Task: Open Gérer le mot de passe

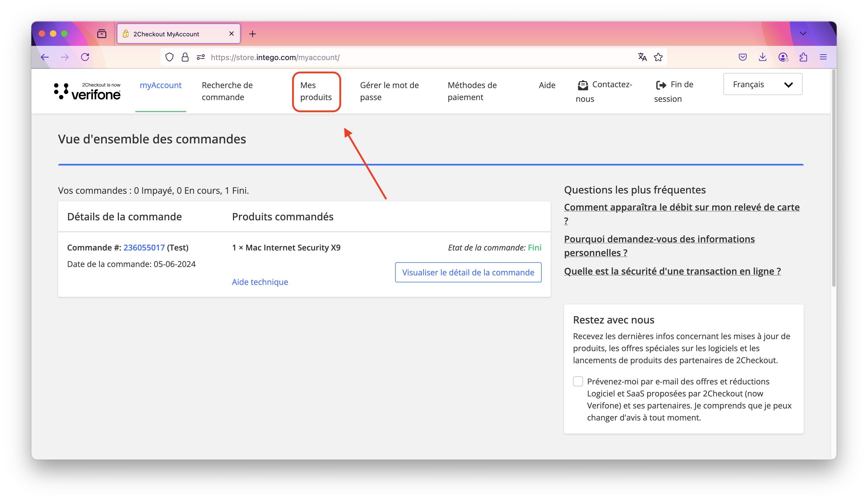Action: [x=389, y=91]
